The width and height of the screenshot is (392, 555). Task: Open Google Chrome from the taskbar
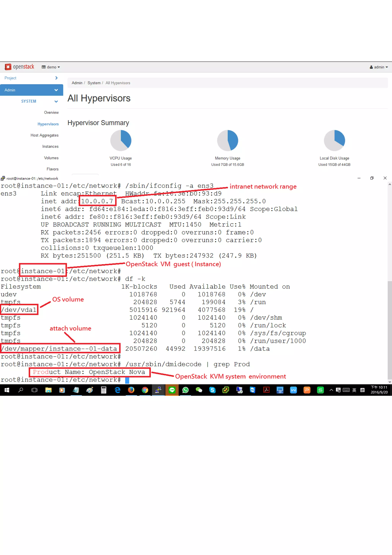point(145,390)
